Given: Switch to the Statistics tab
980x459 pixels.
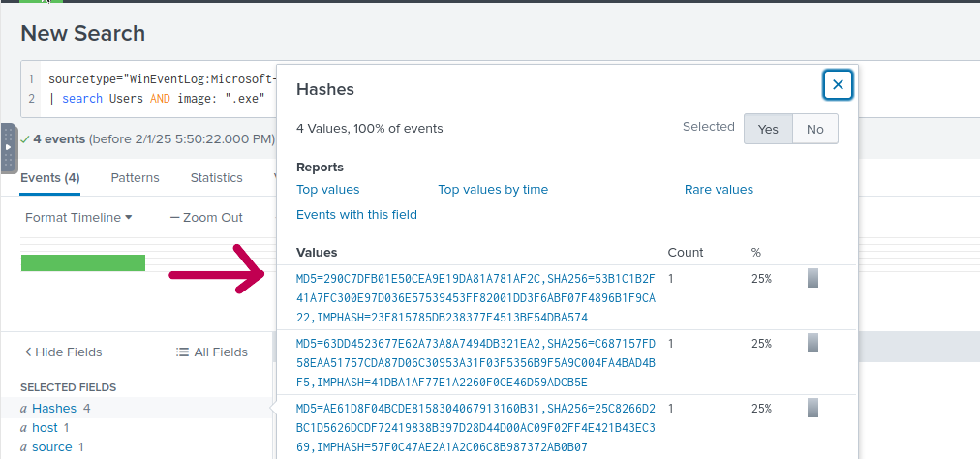Looking at the screenshot, I should pos(216,178).
